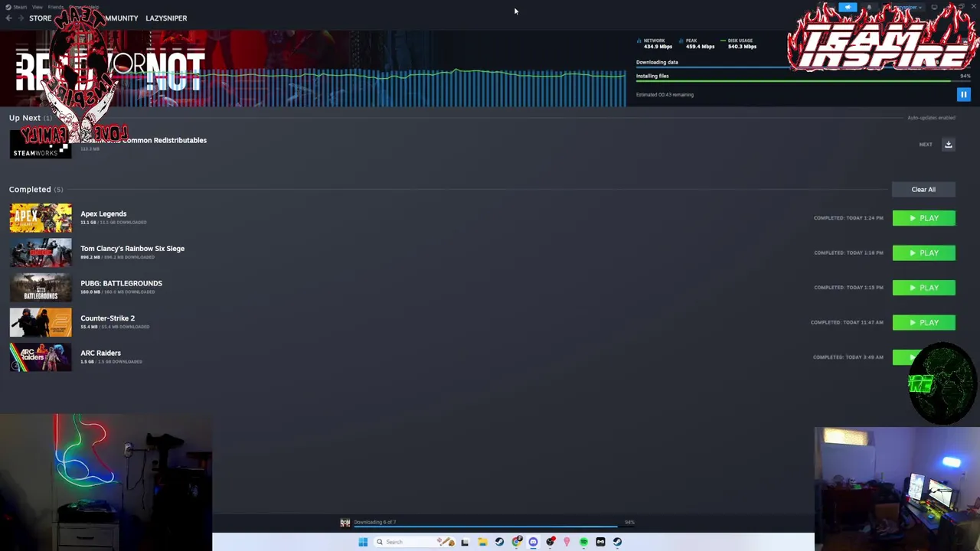
Task: Click the 'Up Next' section heading
Action: [x=24, y=118]
